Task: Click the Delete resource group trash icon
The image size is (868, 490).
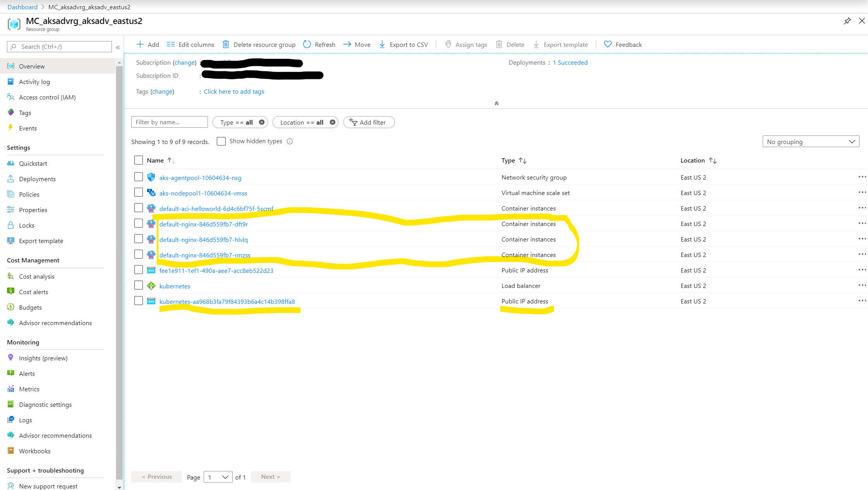Action: (x=226, y=45)
